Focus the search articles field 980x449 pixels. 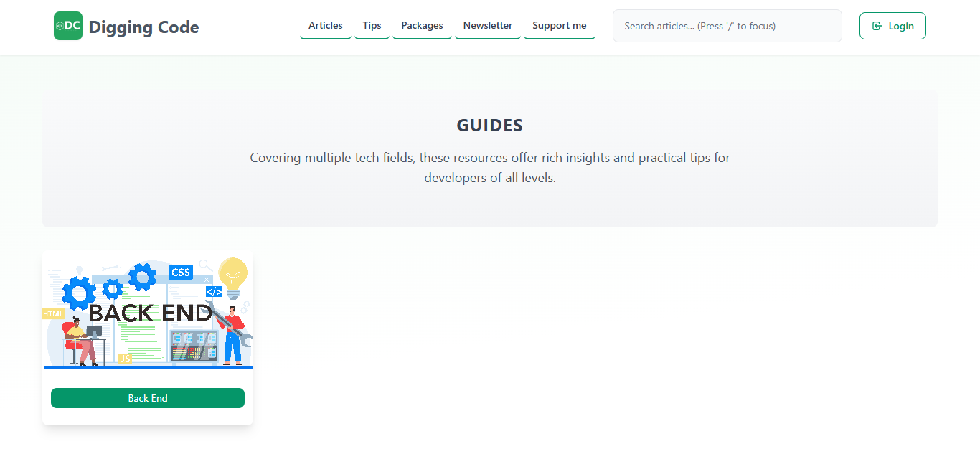[x=727, y=26]
